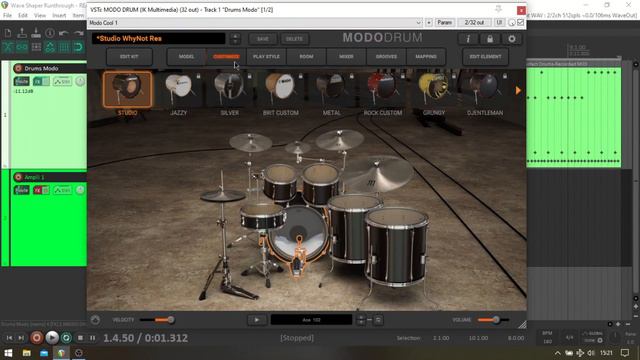Viewport: 640px width, 360px height.
Task: Click the wet/dry knob in FX header
Action: click(x=511, y=23)
